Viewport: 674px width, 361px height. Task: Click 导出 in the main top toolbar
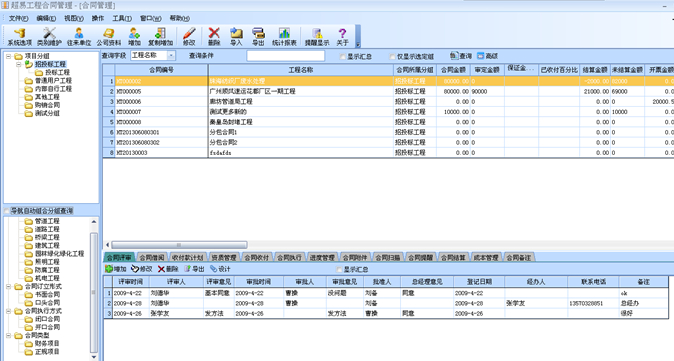tap(258, 37)
